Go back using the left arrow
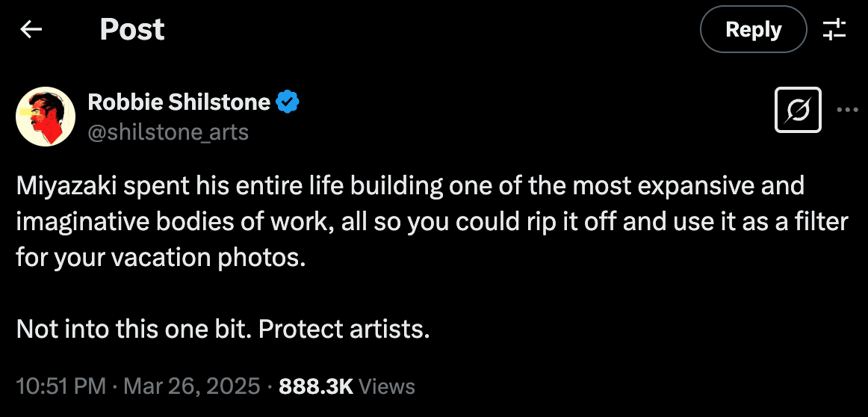 pos(31,30)
